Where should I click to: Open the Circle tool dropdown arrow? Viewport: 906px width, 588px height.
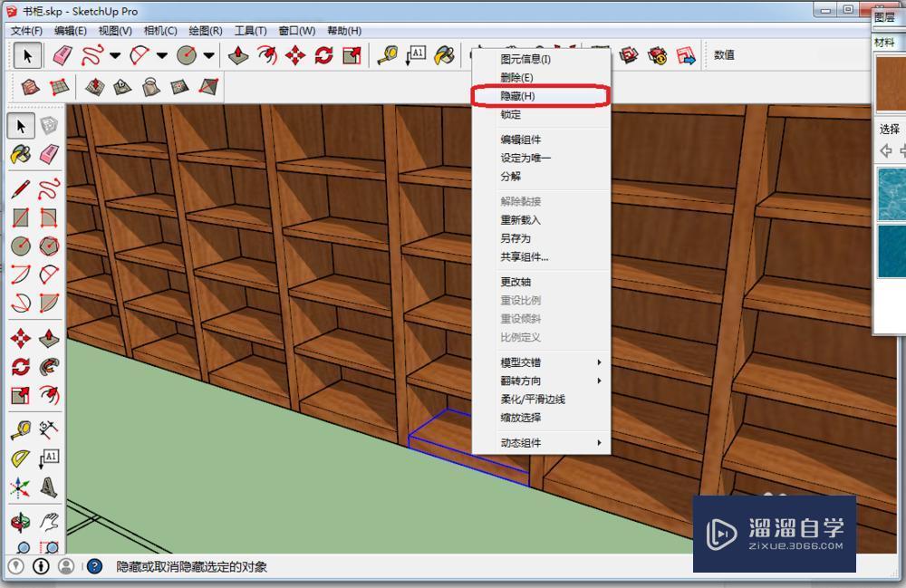click(x=208, y=54)
